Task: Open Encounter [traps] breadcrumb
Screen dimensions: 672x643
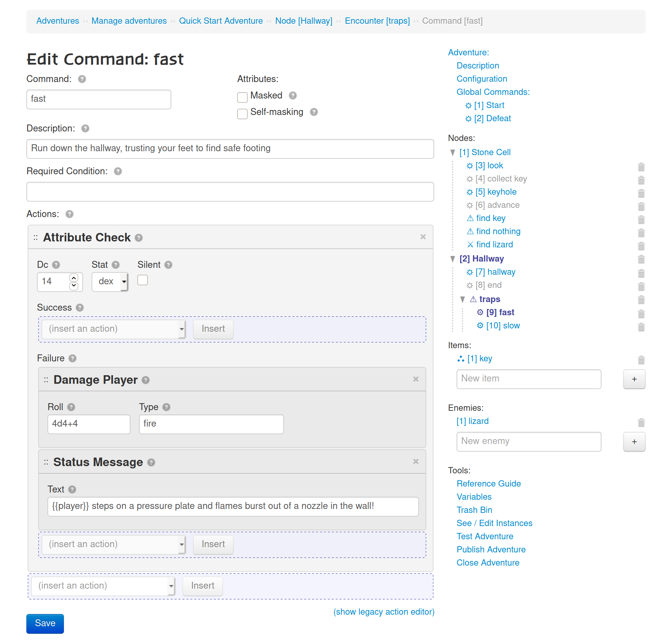Action: point(377,21)
